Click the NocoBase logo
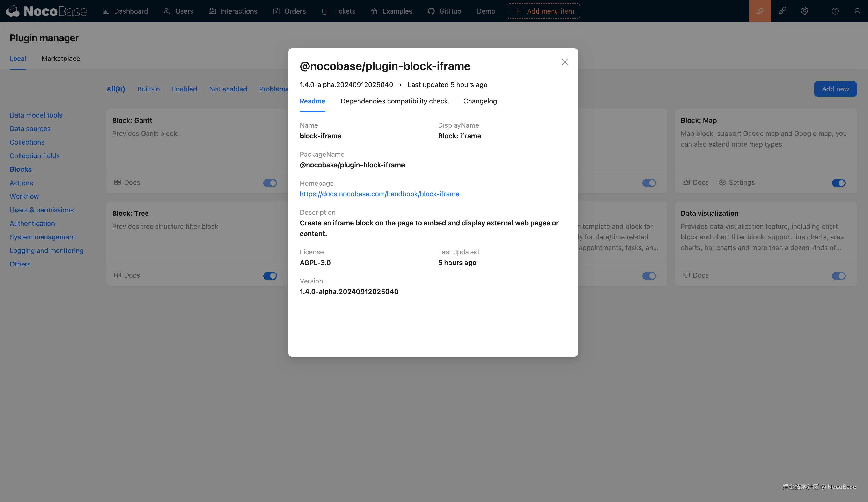The width and height of the screenshot is (868, 502). tap(46, 11)
